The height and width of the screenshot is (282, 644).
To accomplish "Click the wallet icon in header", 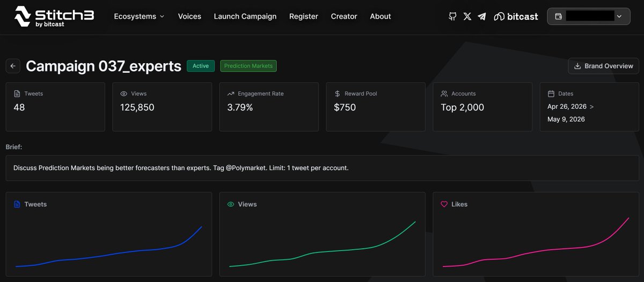I will [558, 17].
